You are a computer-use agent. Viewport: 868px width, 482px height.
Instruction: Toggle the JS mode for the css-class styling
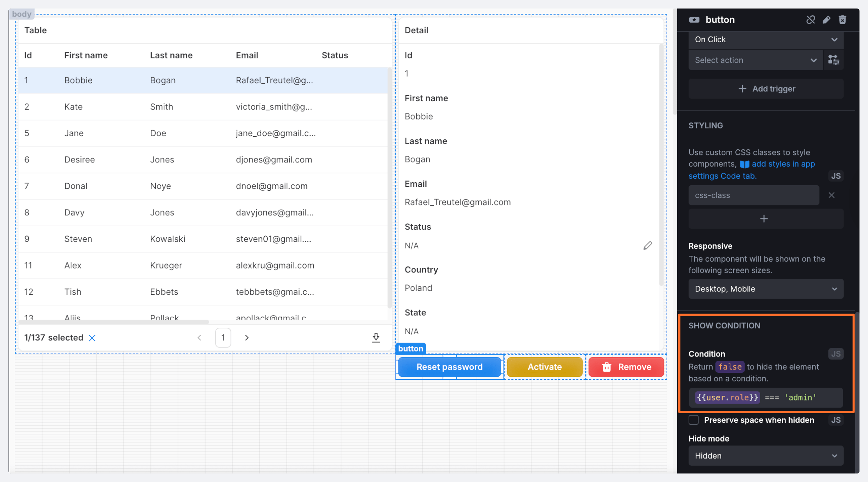pos(836,176)
